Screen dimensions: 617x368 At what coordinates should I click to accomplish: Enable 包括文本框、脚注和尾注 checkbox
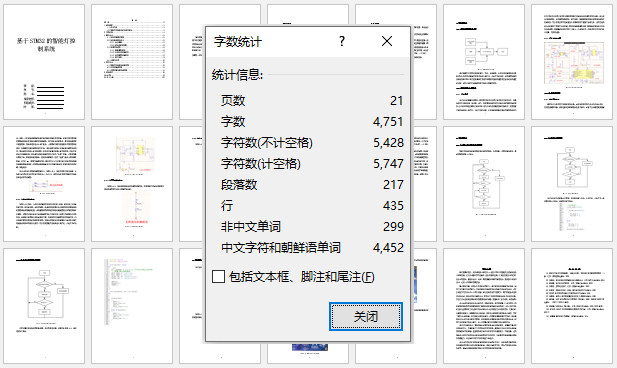pos(218,277)
